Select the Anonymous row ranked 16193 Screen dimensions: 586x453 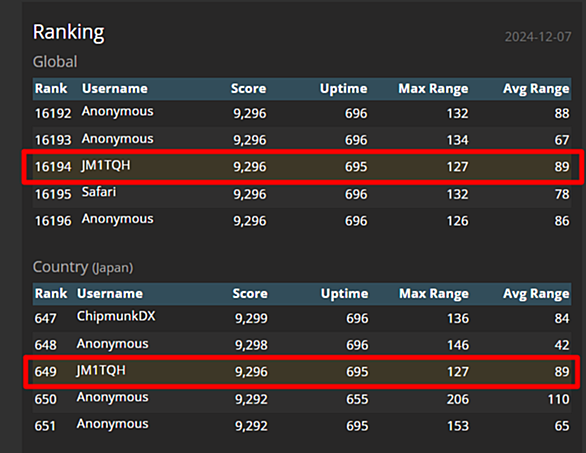(x=302, y=139)
